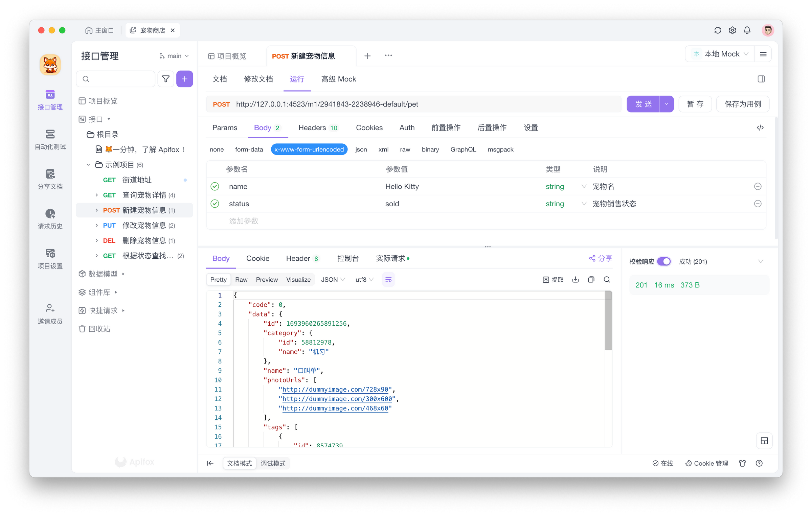Image resolution: width=812 pixels, height=516 pixels.
Task: Click the request URL input field
Action: pyautogui.click(x=406, y=104)
